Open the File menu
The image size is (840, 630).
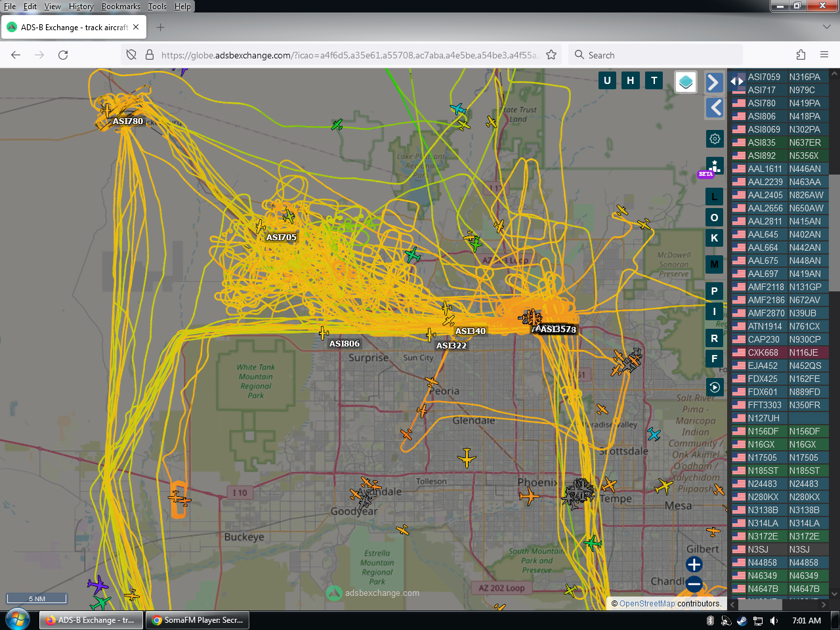(x=10, y=7)
